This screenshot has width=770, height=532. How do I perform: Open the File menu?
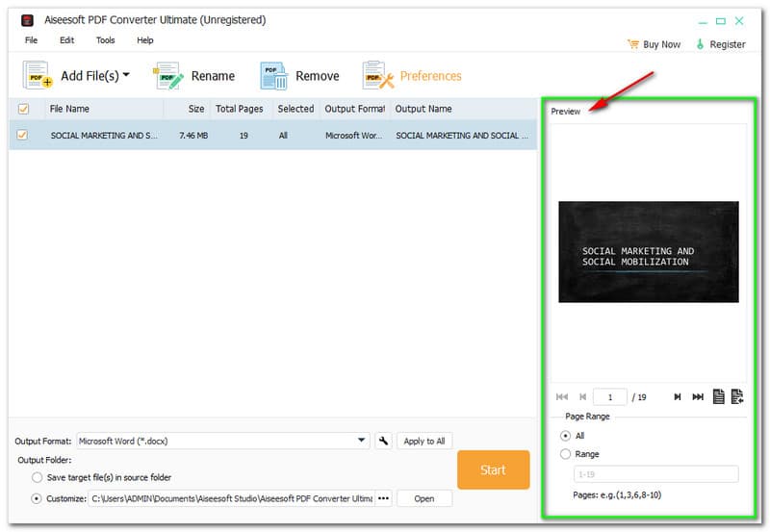pos(32,40)
